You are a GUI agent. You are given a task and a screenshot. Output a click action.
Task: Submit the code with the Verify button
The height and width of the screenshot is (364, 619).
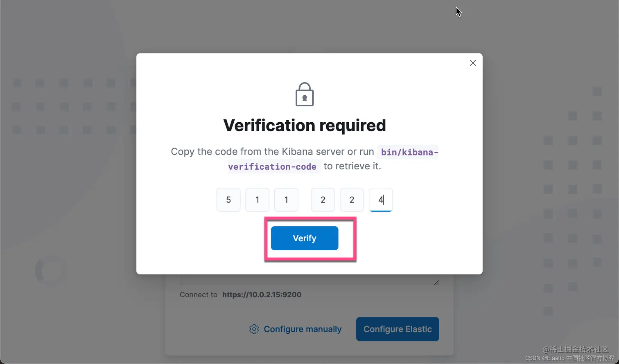[x=305, y=238]
